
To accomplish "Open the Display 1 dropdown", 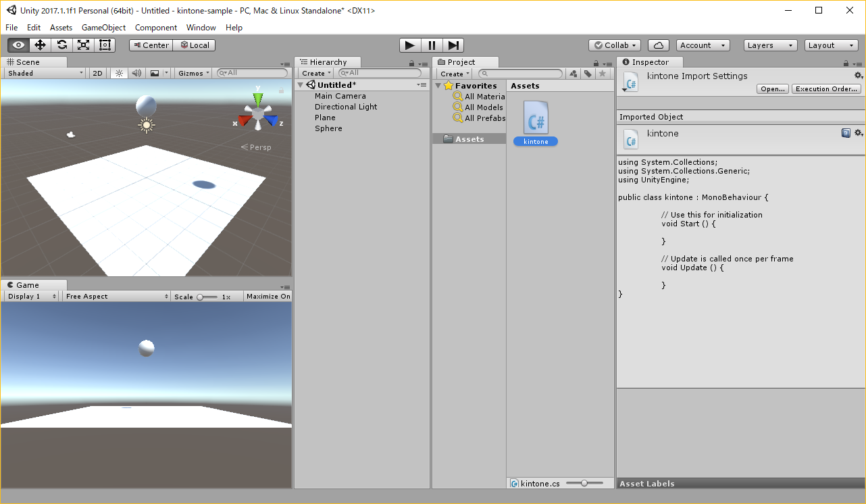I will (x=32, y=297).
